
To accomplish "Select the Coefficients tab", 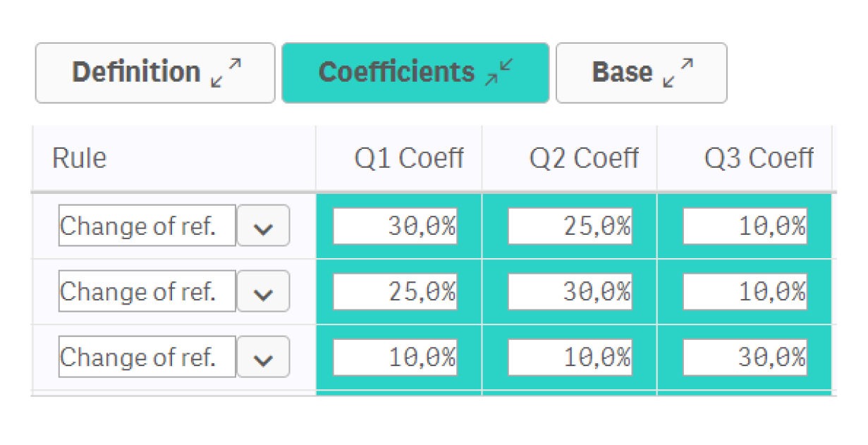I will coord(396,73).
